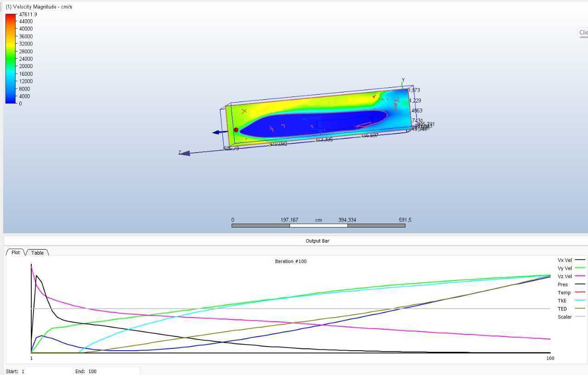
Task: Select the Vy Vel legend label
Action: coord(565,268)
